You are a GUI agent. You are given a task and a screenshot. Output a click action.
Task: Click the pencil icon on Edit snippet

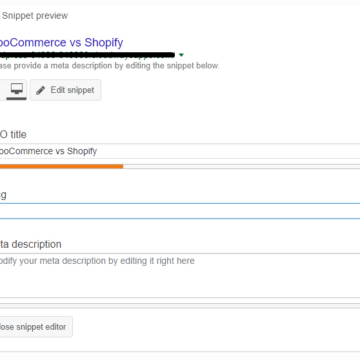41,90
